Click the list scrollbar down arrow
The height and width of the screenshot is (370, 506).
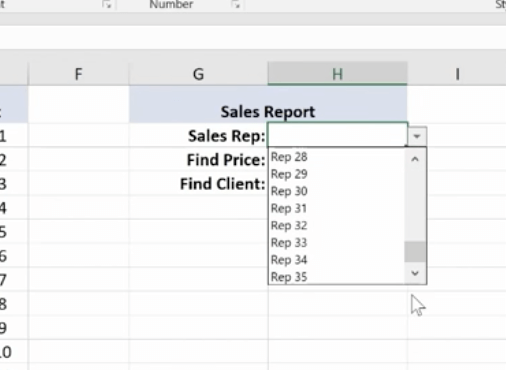[x=415, y=273]
